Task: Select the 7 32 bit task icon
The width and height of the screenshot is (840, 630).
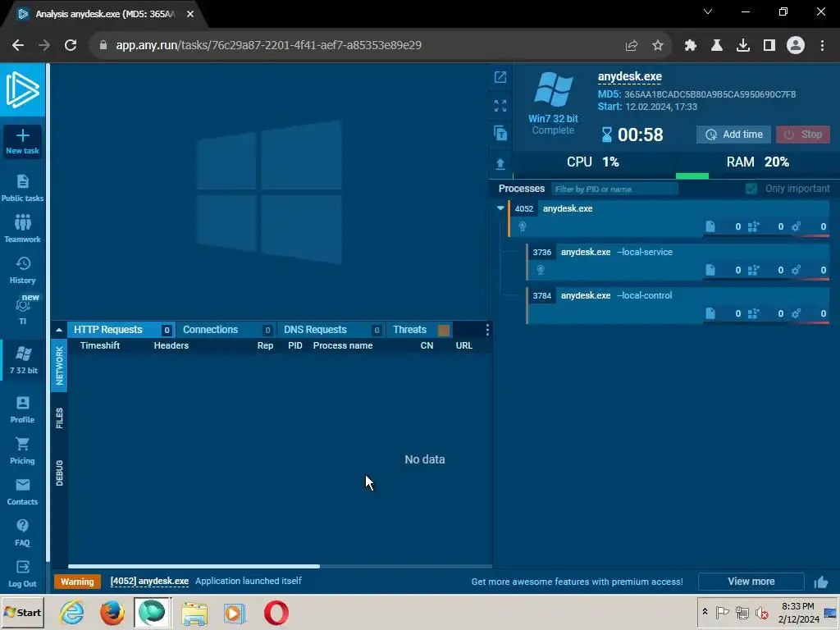Action: click(x=24, y=360)
